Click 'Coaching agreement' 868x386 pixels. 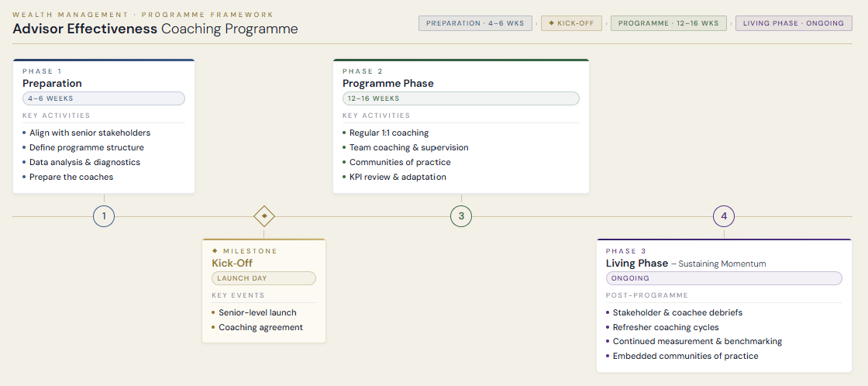[x=260, y=327]
